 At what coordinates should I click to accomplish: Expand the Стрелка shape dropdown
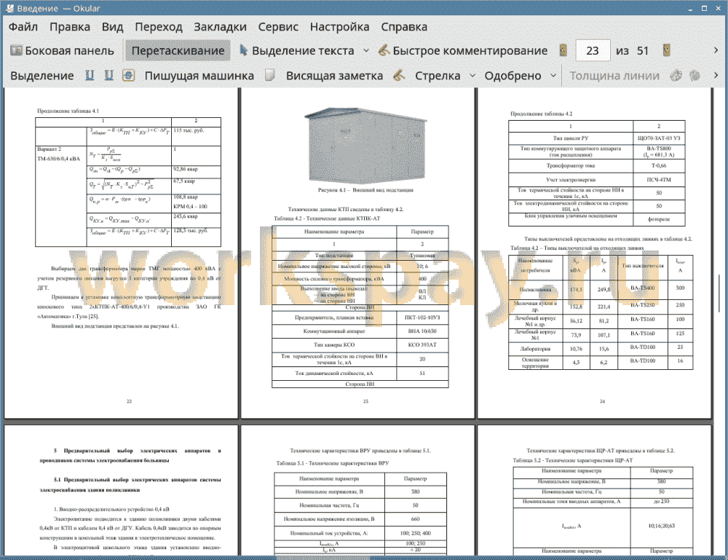pos(472,76)
